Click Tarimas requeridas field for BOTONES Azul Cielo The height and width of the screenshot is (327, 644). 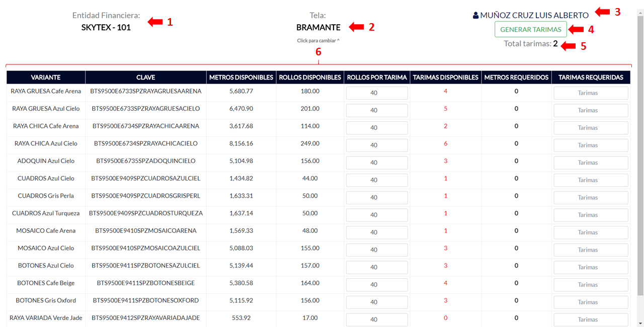pos(591,267)
